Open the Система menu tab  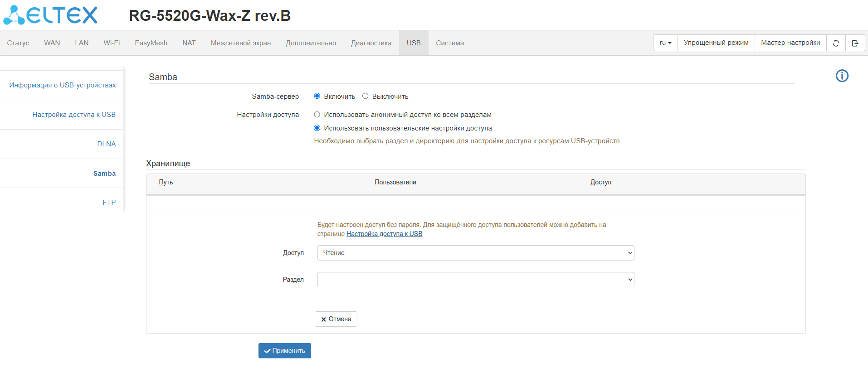click(x=449, y=43)
